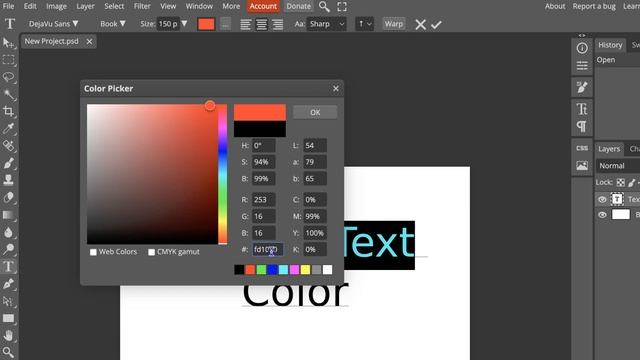
Task: Pick the cyan preset swatch
Action: pyautogui.click(x=283, y=269)
